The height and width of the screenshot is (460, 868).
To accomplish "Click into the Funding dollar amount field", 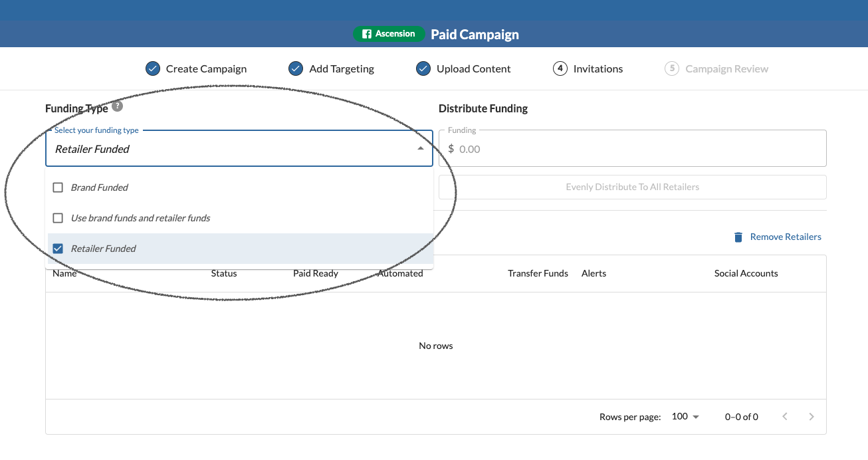I will click(633, 149).
